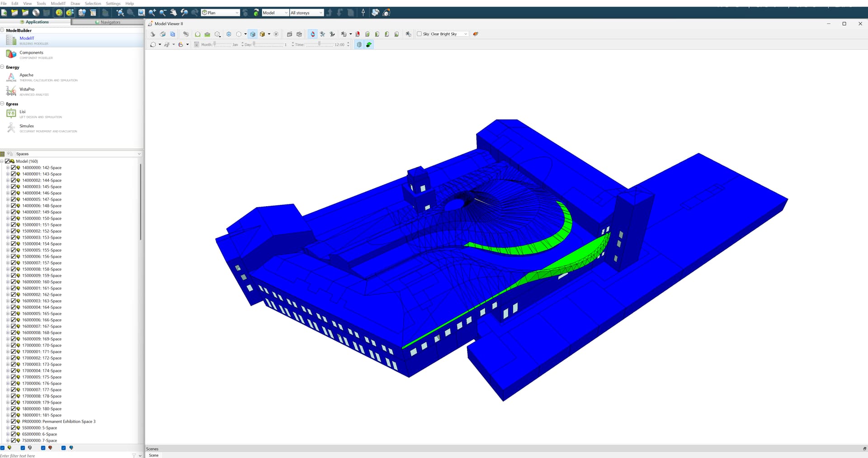
Task: Switch to the Navigators tab
Action: click(108, 22)
